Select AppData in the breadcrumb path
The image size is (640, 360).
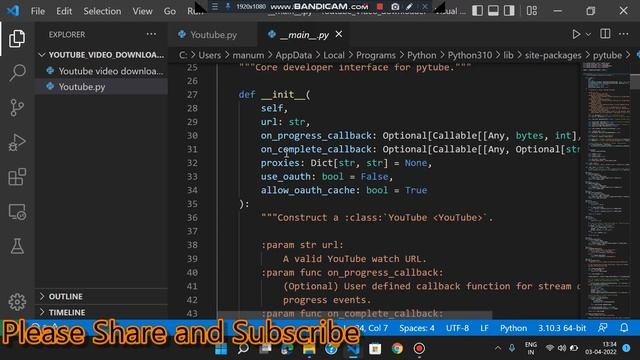click(x=293, y=55)
